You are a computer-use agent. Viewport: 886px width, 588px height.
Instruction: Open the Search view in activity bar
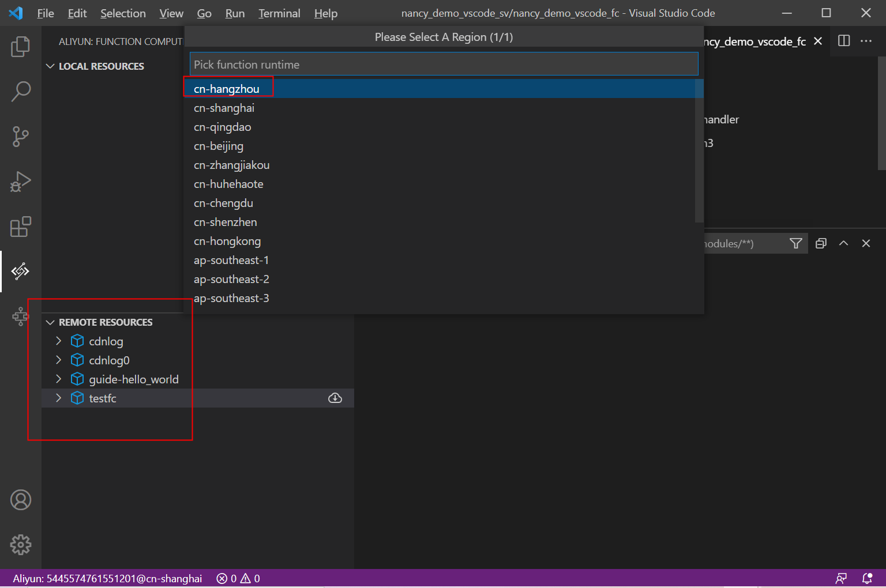coord(21,92)
